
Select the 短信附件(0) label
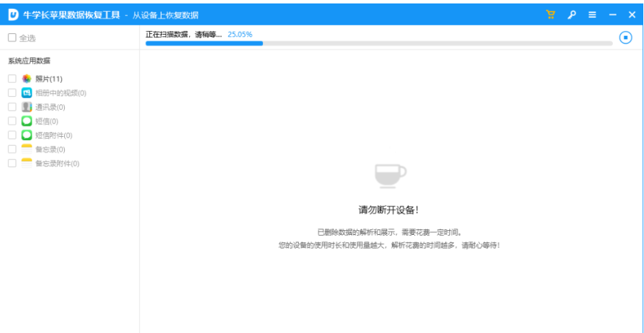coord(54,135)
